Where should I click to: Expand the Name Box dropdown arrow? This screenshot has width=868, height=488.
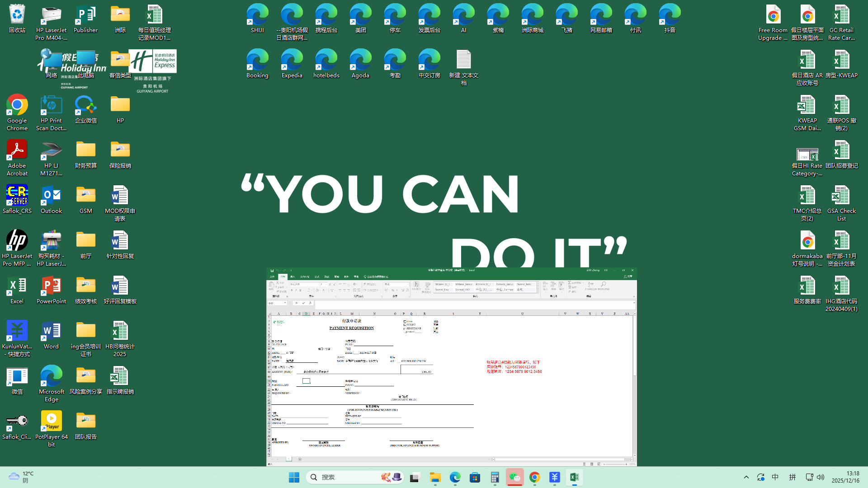(285, 303)
